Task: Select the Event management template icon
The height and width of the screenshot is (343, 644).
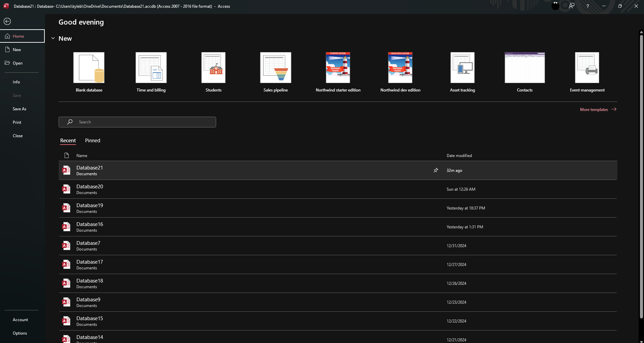Action: coord(587,68)
